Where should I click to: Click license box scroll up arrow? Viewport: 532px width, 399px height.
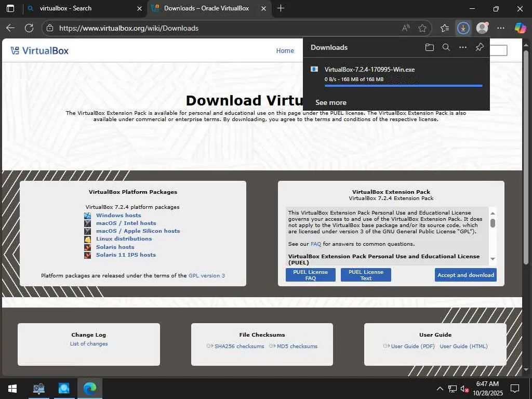coord(493,213)
